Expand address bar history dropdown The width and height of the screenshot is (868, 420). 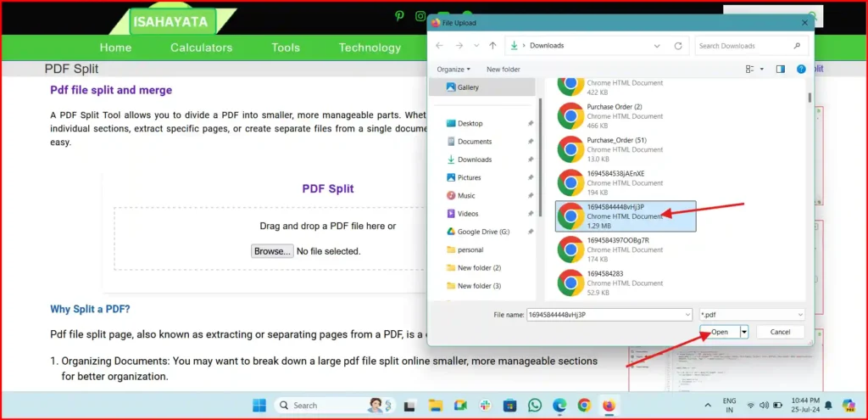(657, 46)
